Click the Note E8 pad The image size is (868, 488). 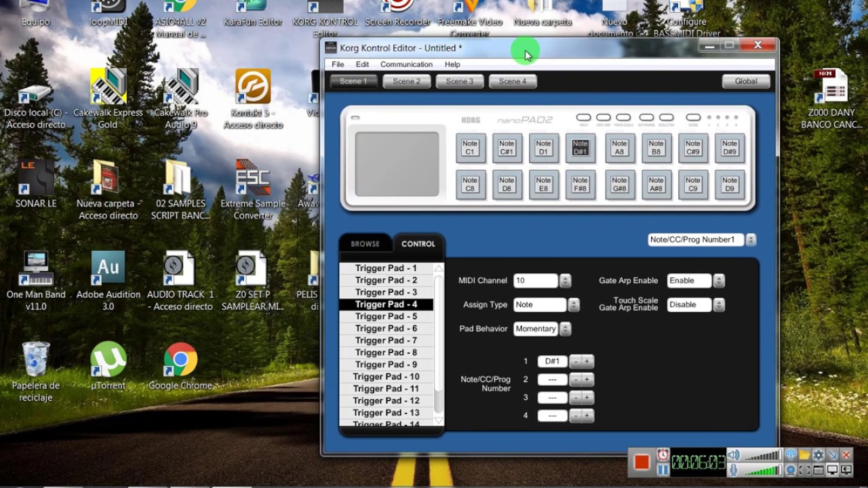[543, 184]
